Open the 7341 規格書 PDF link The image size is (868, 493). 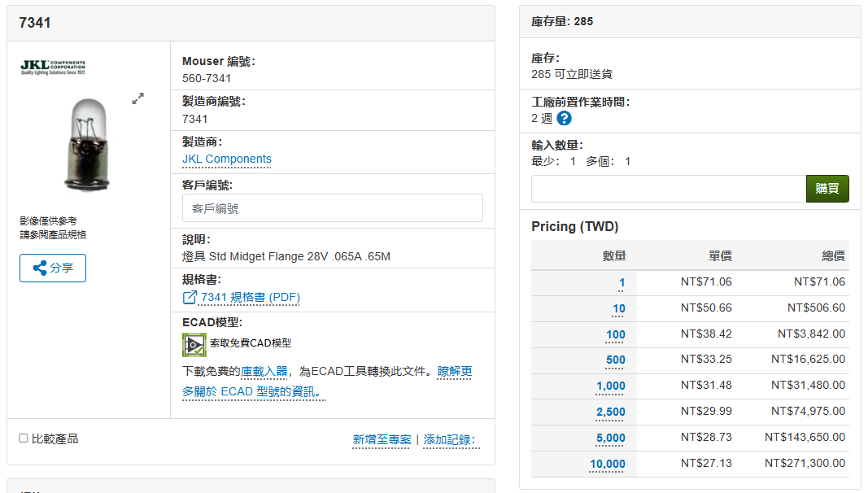(251, 298)
